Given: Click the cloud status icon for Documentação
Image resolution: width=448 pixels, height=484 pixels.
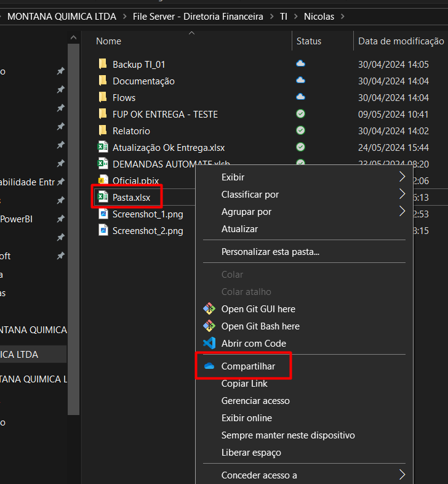Looking at the screenshot, I should (300, 81).
